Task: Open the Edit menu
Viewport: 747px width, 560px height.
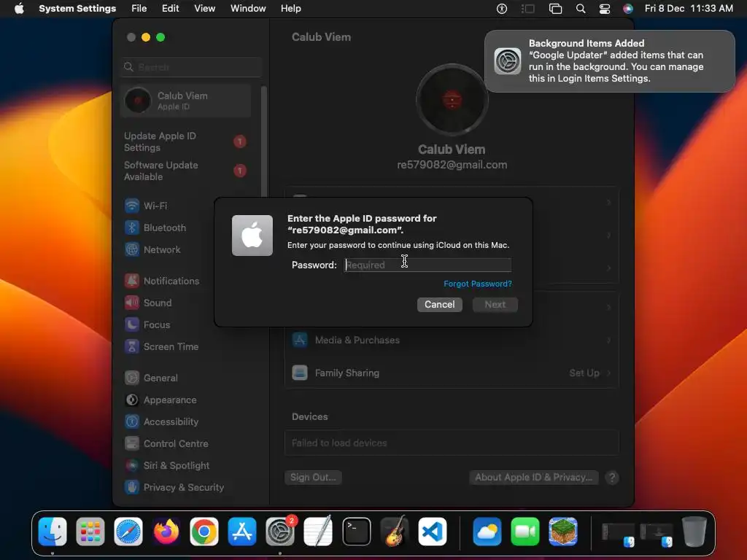Action: point(170,9)
